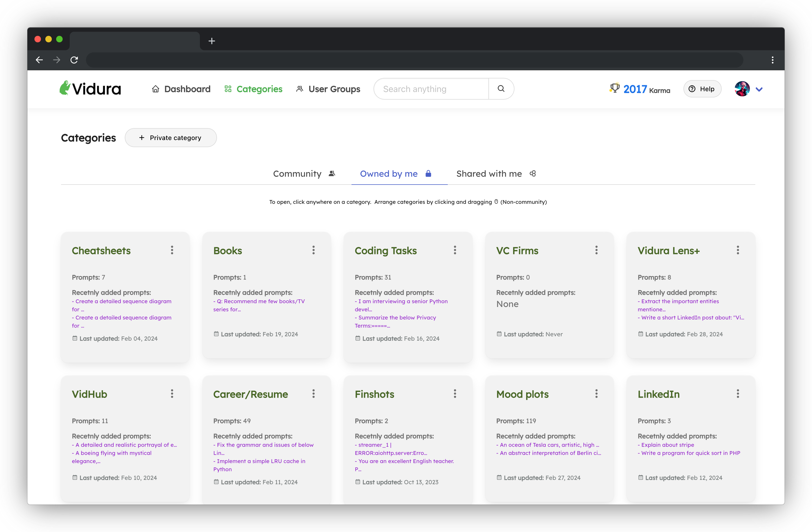Expand the profile dropdown chevron
The image size is (812, 532).
coord(759,90)
